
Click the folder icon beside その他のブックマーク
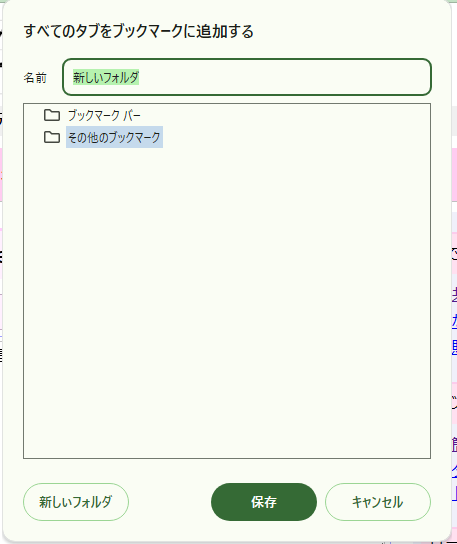(x=52, y=137)
